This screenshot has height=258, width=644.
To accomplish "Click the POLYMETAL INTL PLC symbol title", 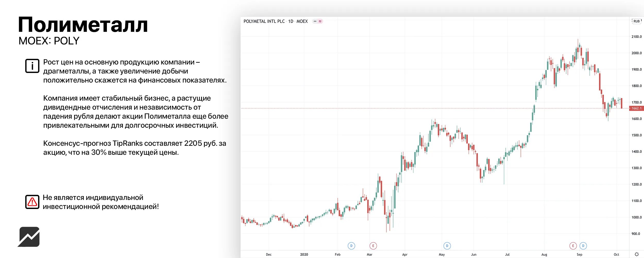I will coord(264,21).
